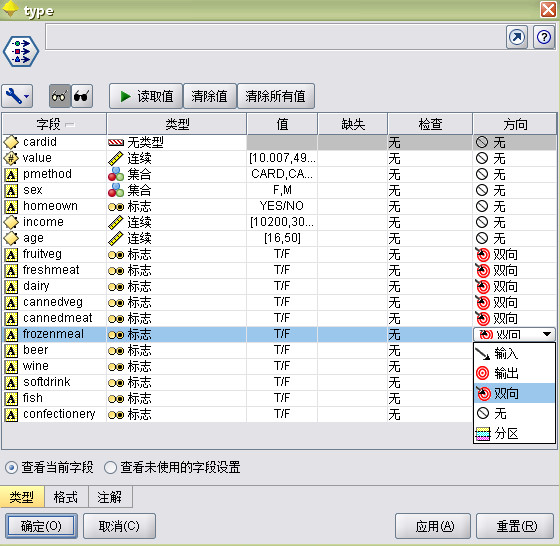Click the ruler type icon for value
Screen dimensions: 560x546
click(x=116, y=158)
